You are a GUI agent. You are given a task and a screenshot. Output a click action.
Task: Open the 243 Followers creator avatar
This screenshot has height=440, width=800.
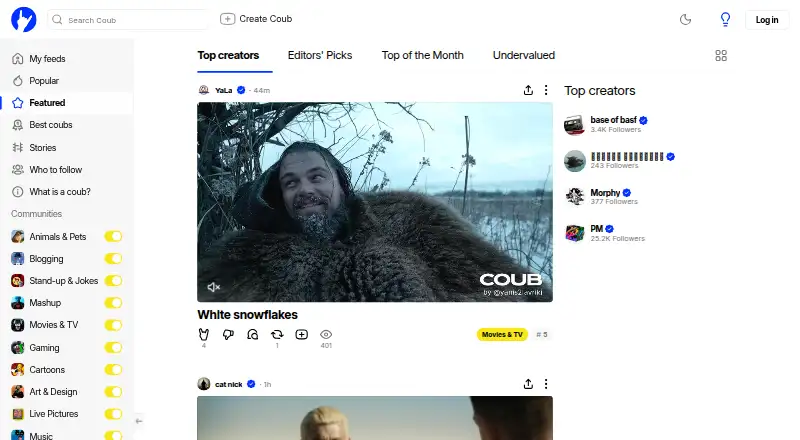click(x=574, y=161)
